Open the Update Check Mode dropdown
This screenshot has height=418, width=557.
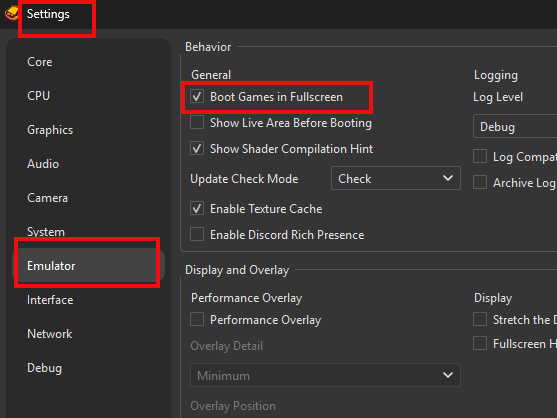click(x=396, y=178)
